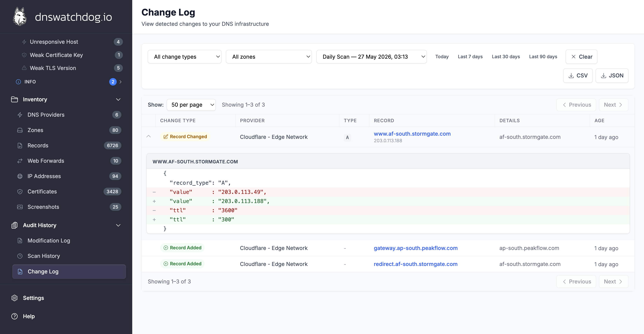Click plus icon on redirect.af-south Record Added badge
The height and width of the screenshot is (334, 644).
(165, 264)
